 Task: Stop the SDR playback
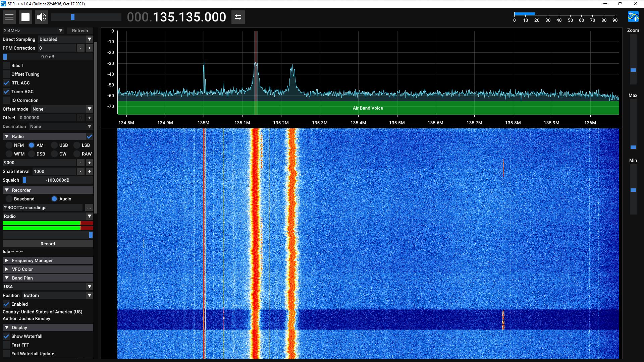click(x=25, y=17)
